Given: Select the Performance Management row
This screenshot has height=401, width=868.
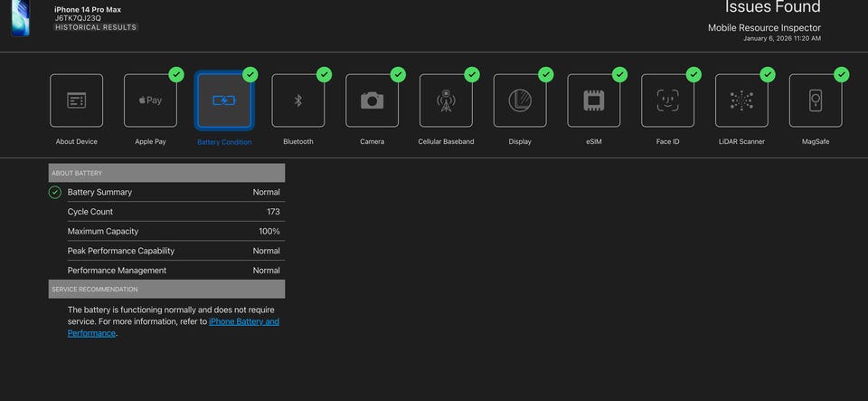Looking at the screenshot, I should pos(176,271).
